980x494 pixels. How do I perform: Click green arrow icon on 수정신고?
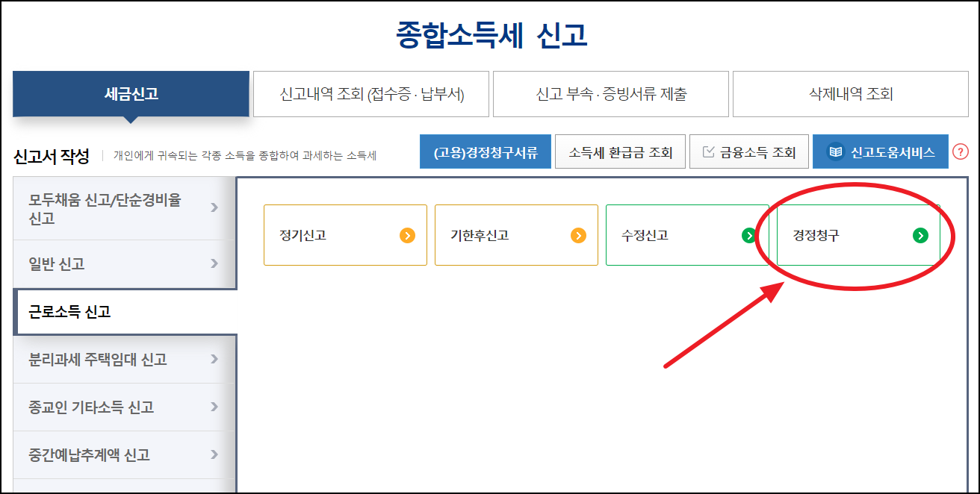[748, 236]
